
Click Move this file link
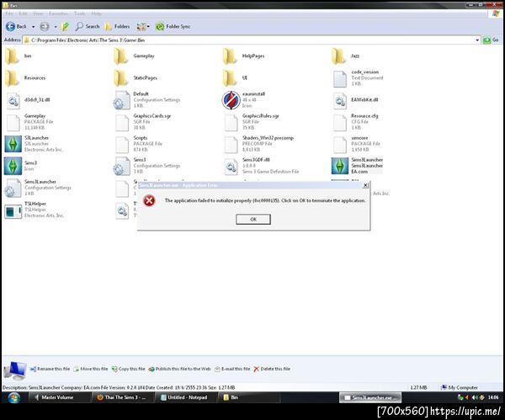click(91, 369)
